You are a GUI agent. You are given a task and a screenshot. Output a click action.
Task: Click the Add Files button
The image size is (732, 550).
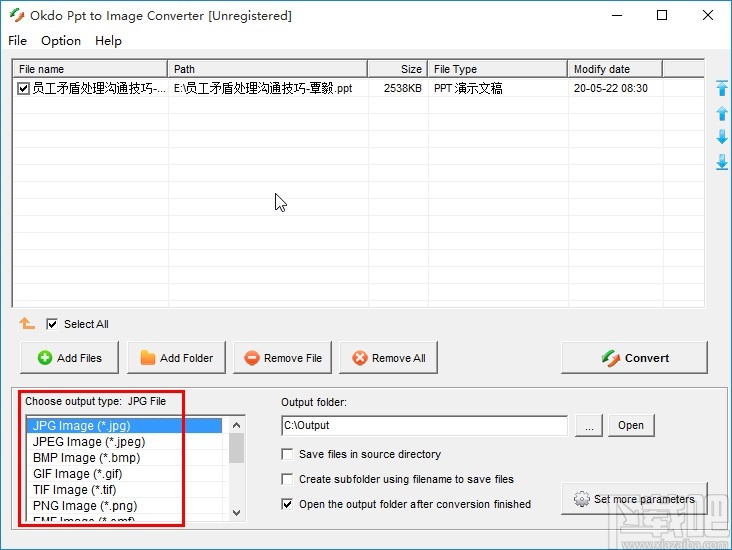70,358
